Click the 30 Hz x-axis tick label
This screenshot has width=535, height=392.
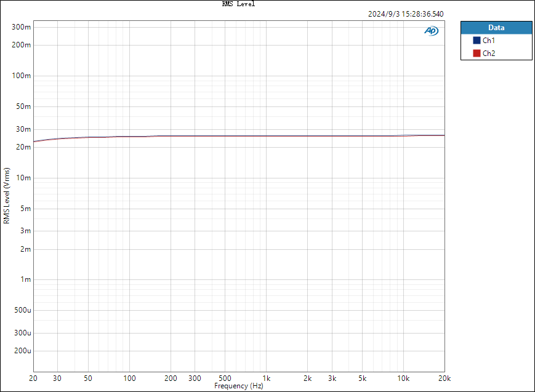coord(57,378)
